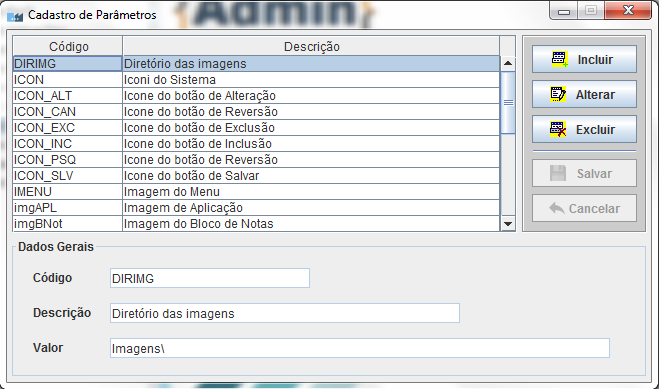Click the Descrição text field
659x389 pixels.
click(285, 313)
